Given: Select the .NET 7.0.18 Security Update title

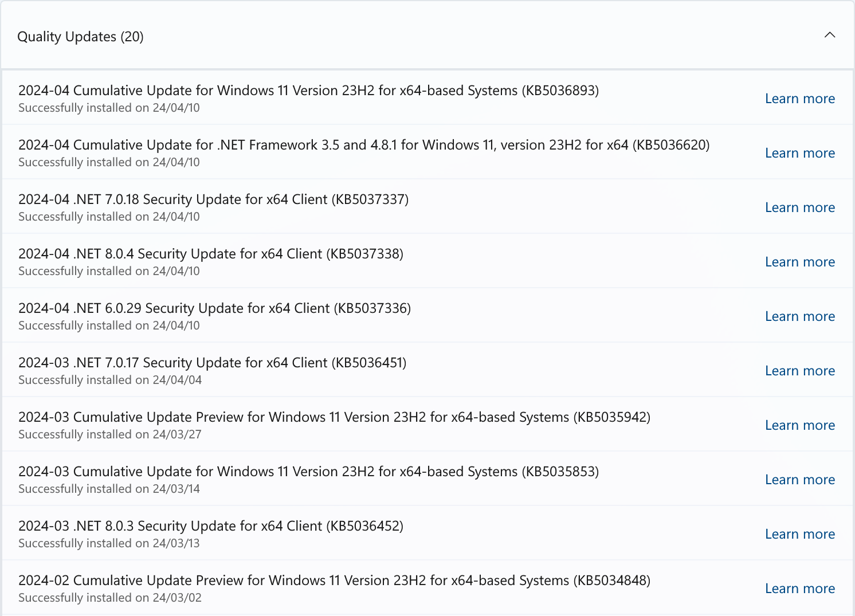Looking at the screenshot, I should (213, 199).
